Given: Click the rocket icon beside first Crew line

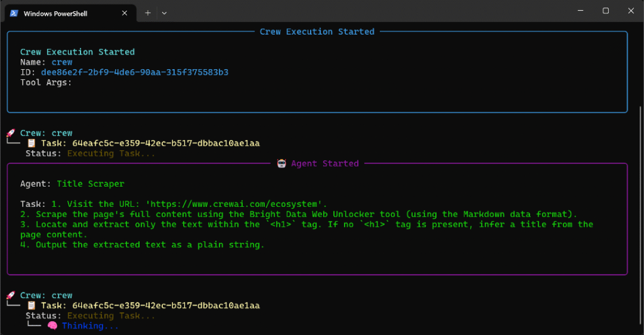Looking at the screenshot, I should coord(11,133).
